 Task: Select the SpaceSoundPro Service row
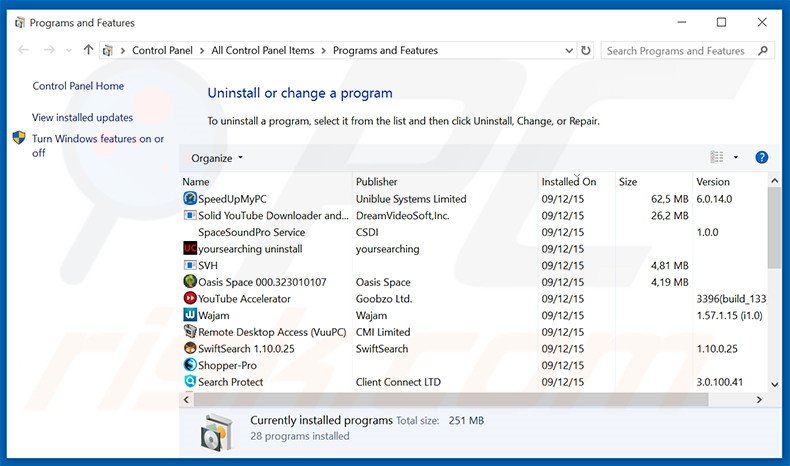pos(474,232)
